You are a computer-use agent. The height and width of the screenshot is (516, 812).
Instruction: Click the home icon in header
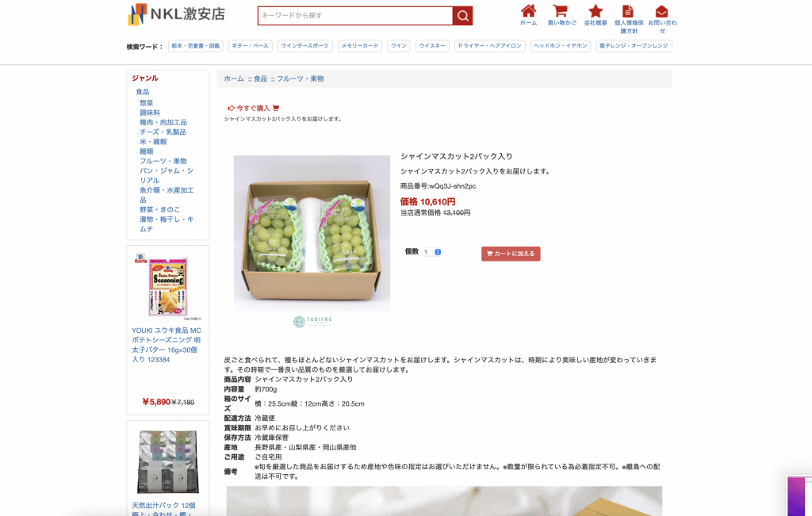click(x=528, y=10)
